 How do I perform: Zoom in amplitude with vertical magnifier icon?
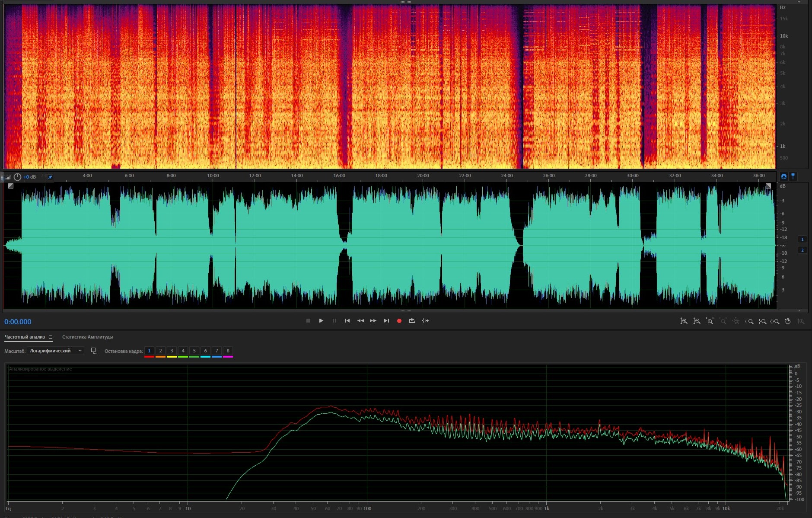684,321
